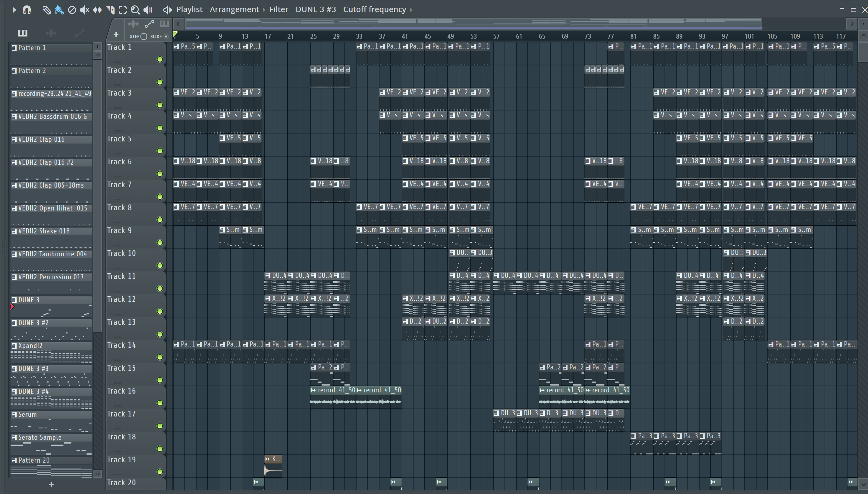Screen dimensions: 868x494
Task: Click the Track 17 header label
Action: click(121, 414)
